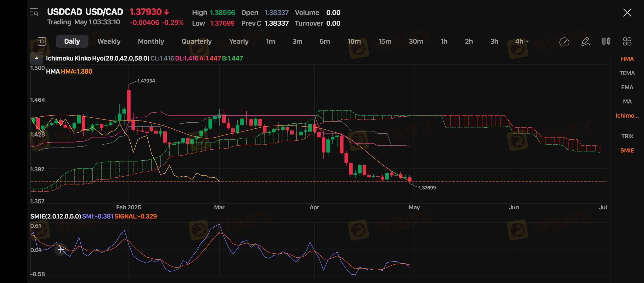The width and height of the screenshot is (644, 283).
Task: Open the four-square grid layout icon
Action: click(x=627, y=41)
